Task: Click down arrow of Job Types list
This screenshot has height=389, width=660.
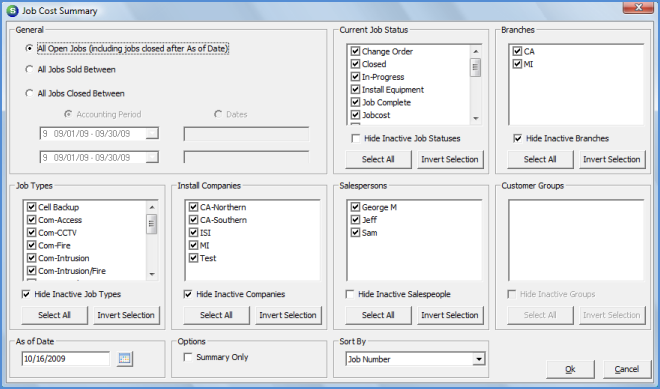Action: pyautogui.click(x=152, y=274)
